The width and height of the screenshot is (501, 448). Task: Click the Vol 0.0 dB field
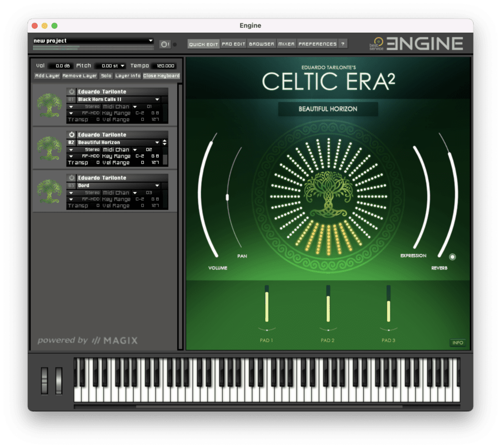[x=61, y=66]
